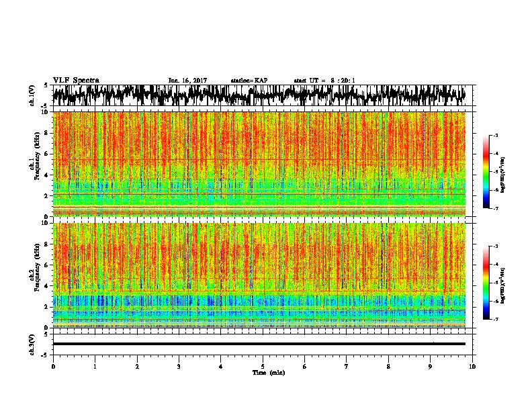Click the ch.2 spectrogram panel
The height and width of the screenshot is (411, 532).
[x=259, y=275]
